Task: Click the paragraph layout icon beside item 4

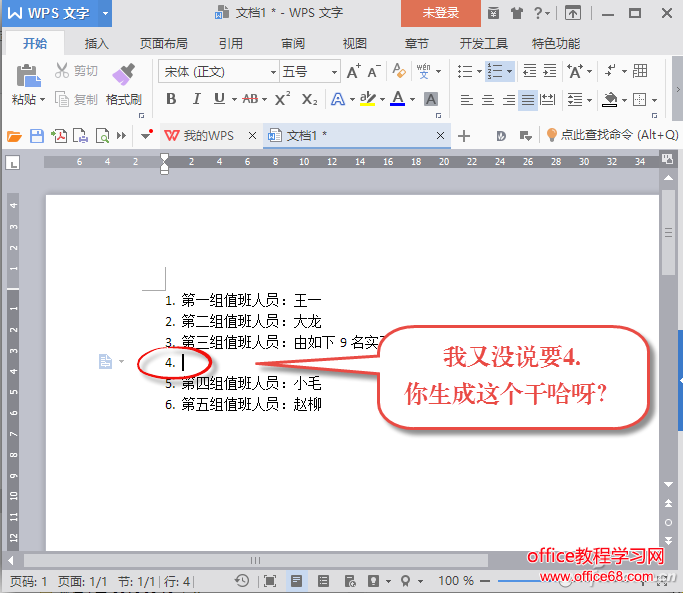Action: pos(105,362)
